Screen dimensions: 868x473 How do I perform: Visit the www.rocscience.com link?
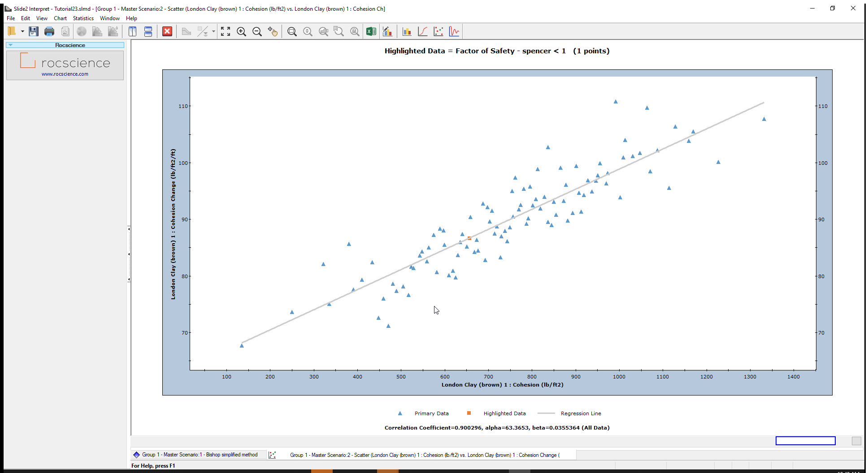[65, 74]
